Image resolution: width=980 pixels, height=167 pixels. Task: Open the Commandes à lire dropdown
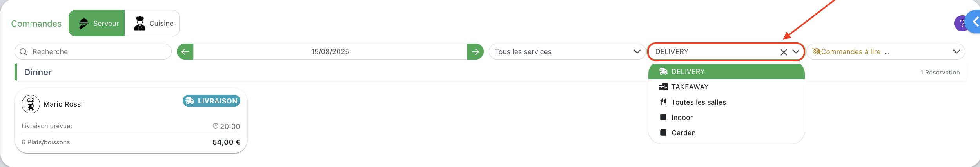886,52
